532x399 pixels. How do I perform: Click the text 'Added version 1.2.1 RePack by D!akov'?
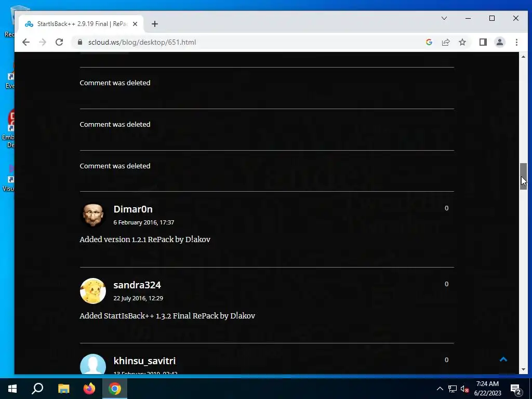click(x=145, y=239)
